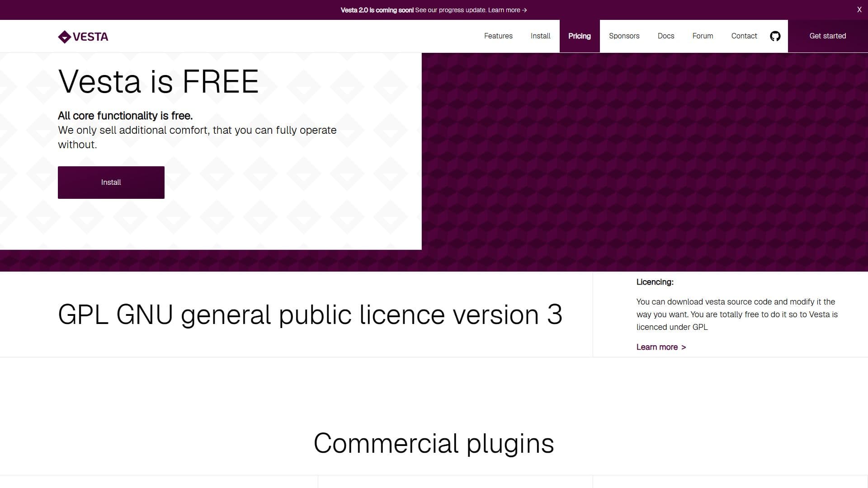The height and width of the screenshot is (488, 868).
Task: Click the Vesta logo
Action: click(x=83, y=37)
